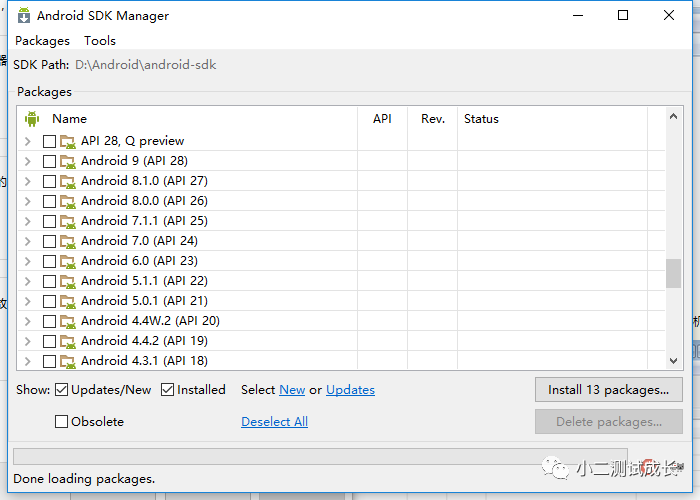Check the Android 5.0.1 (API 21) checkbox

[49, 302]
